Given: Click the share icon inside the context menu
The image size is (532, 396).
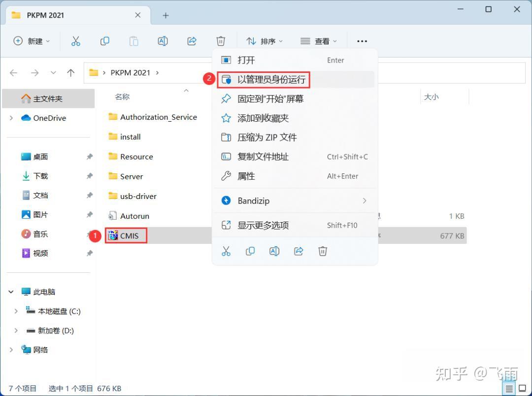Looking at the screenshot, I should tap(299, 251).
